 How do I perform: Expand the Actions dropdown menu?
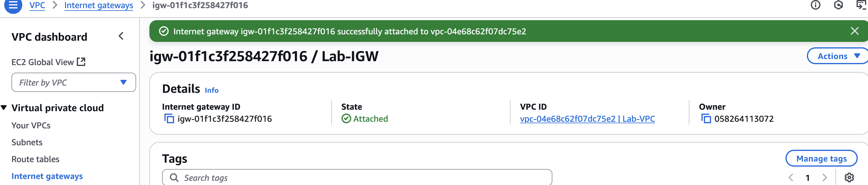coord(838,56)
